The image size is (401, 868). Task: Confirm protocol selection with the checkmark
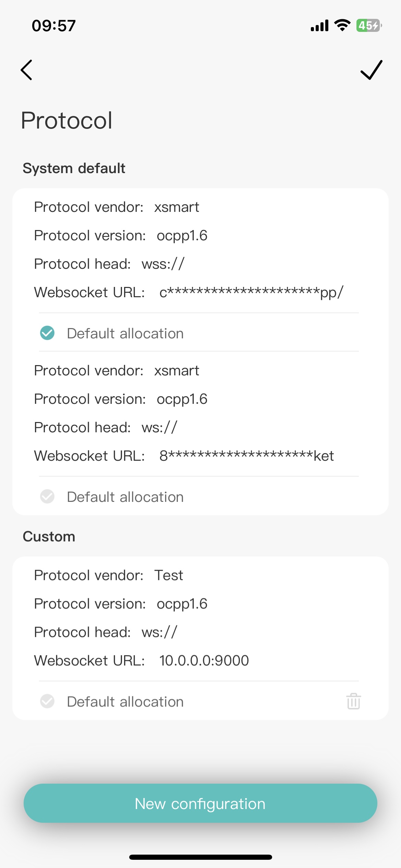[x=371, y=70]
